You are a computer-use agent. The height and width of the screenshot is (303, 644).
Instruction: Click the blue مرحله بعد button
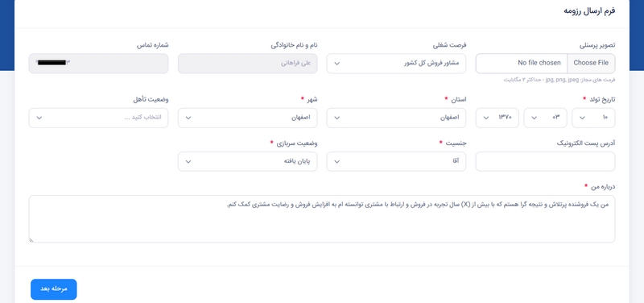click(x=53, y=289)
